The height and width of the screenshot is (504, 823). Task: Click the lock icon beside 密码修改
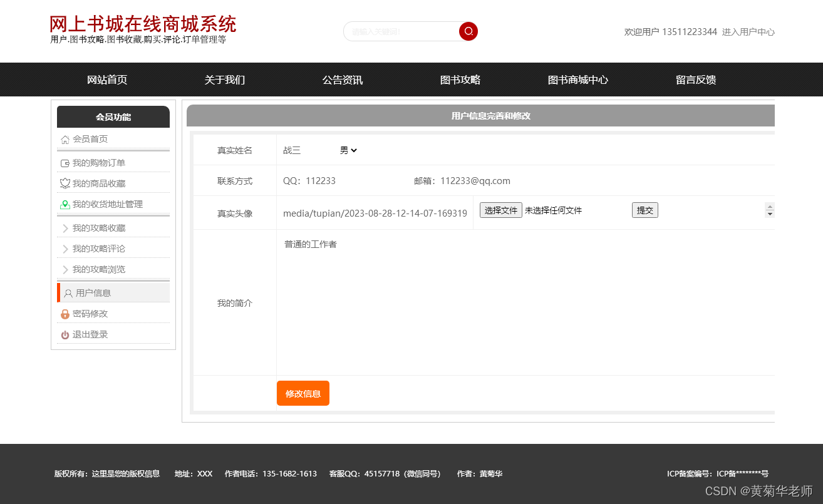point(65,314)
